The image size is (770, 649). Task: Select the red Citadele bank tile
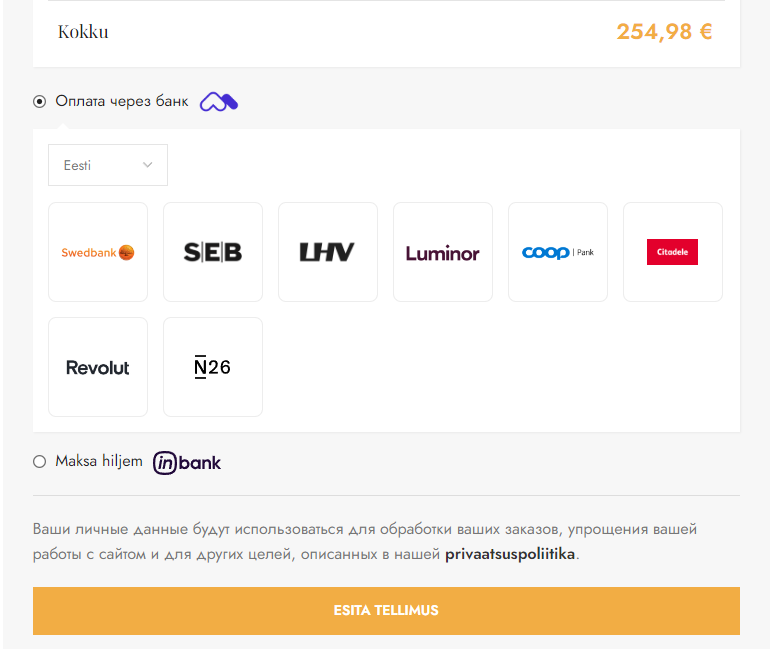[x=672, y=252]
